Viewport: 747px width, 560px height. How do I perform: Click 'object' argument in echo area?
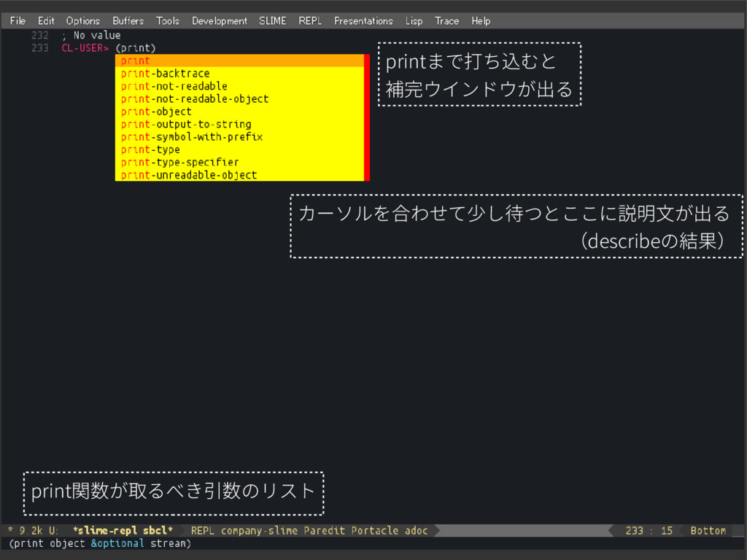pyautogui.click(x=67, y=543)
